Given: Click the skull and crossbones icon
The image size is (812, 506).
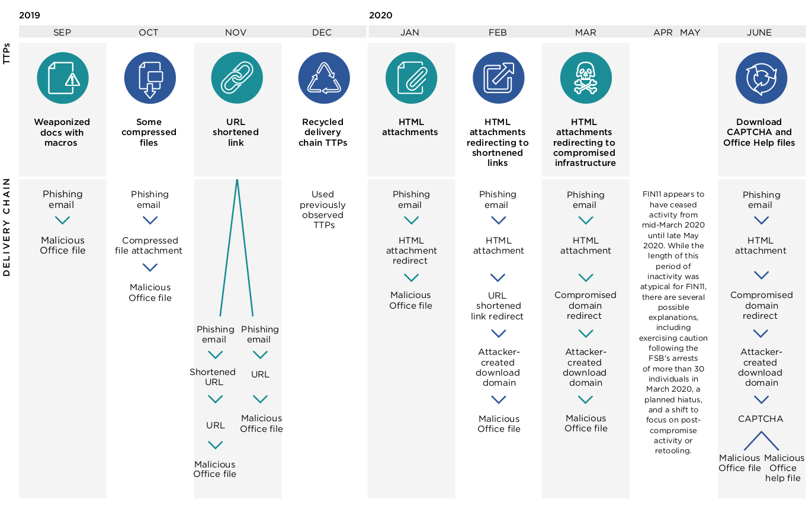Looking at the screenshot, I should pyautogui.click(x=586, y=78).
